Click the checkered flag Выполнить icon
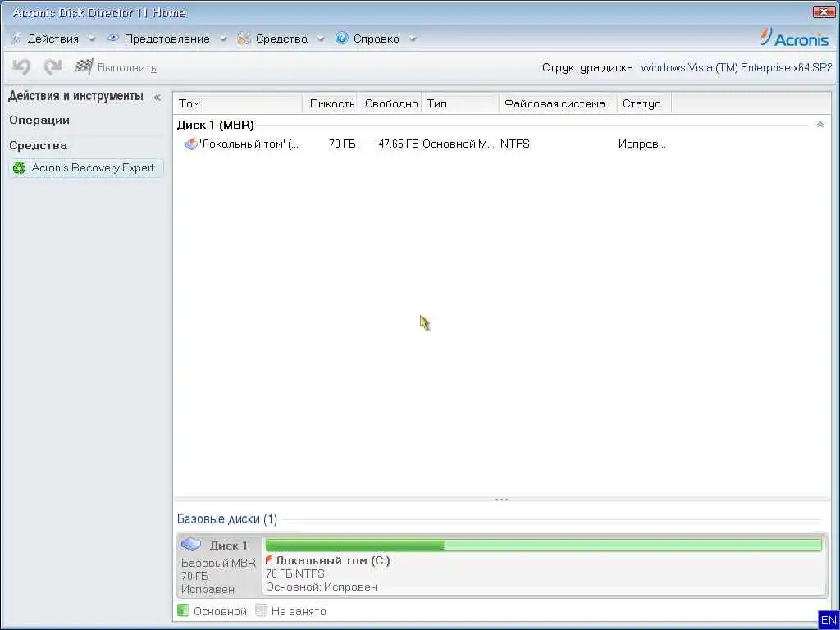Image resolution: width=840 pixels, height=630 pixels. pos(84,67)
